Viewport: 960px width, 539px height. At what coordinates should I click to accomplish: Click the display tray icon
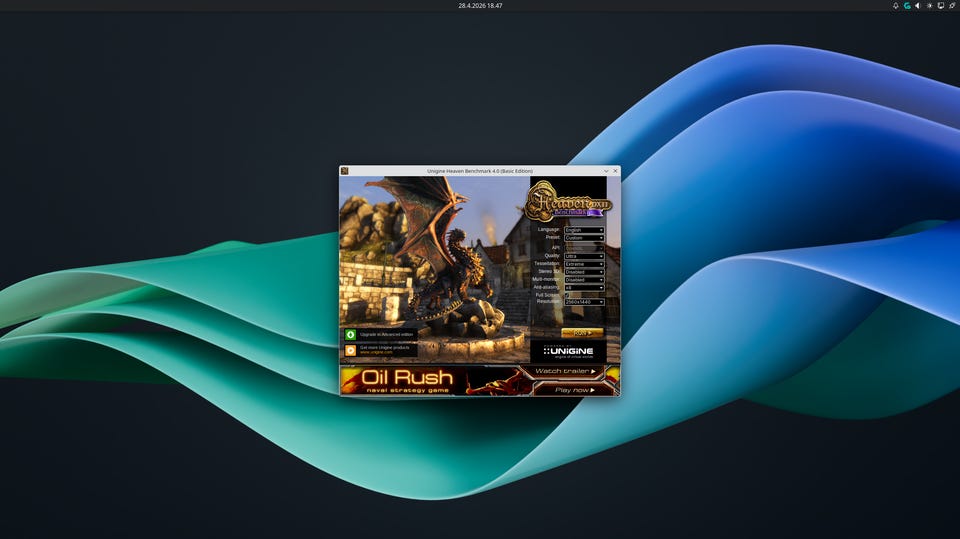coord(941,6)
